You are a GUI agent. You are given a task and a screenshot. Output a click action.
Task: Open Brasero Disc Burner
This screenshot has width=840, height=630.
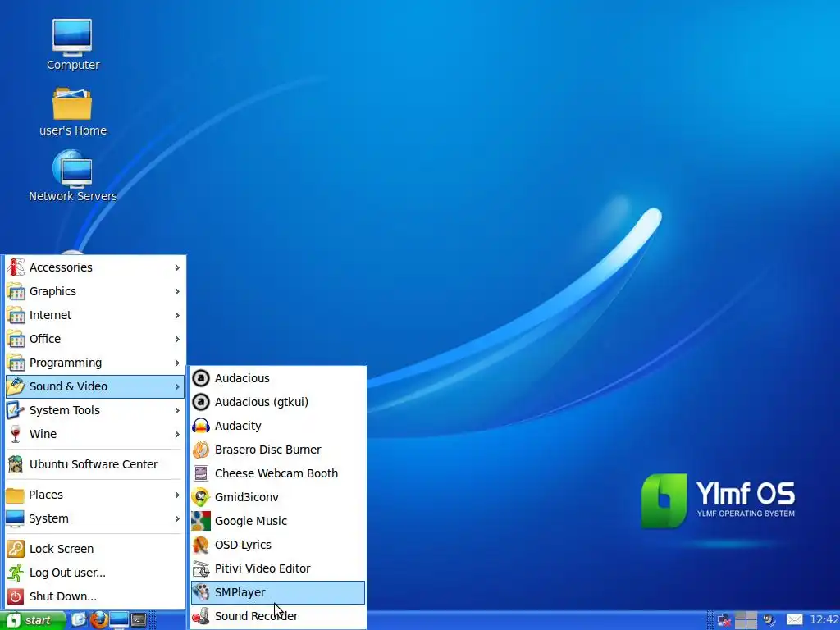tap(278, 450)
